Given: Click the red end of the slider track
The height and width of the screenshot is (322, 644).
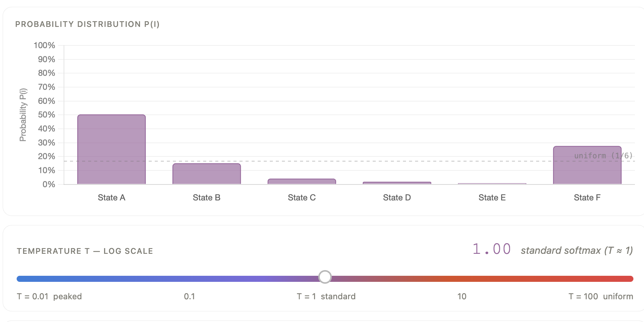Looking at the screenshot, I should pos(624,278).
